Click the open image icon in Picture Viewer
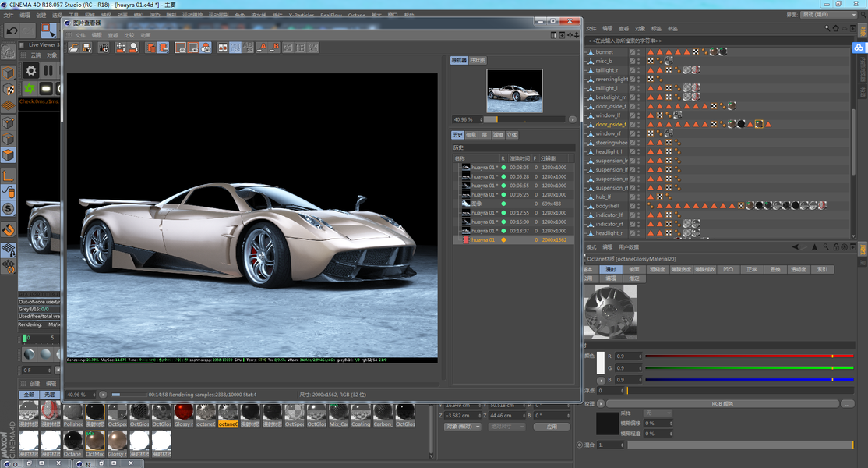 pos(73,48)
